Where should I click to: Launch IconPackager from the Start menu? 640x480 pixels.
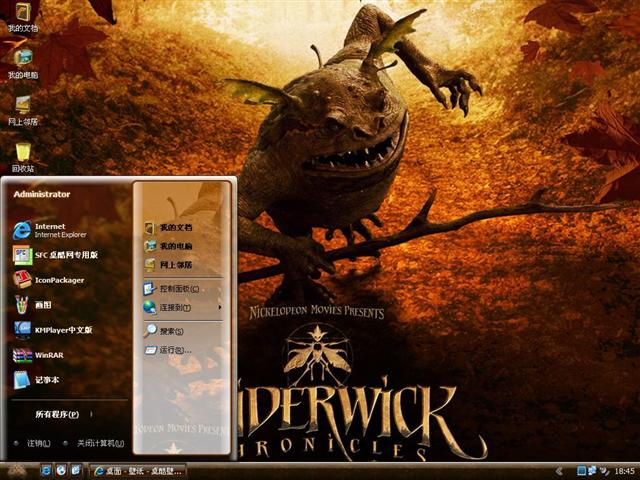49,280
